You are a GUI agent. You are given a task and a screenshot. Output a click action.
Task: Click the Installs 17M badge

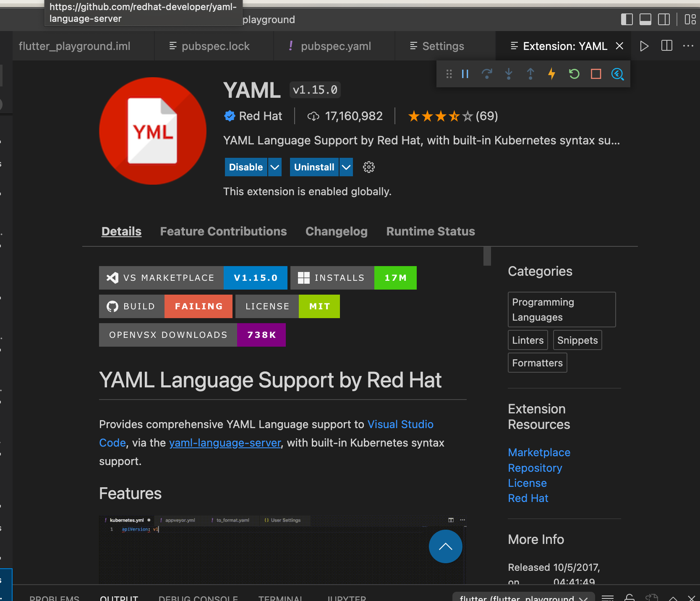353,278
